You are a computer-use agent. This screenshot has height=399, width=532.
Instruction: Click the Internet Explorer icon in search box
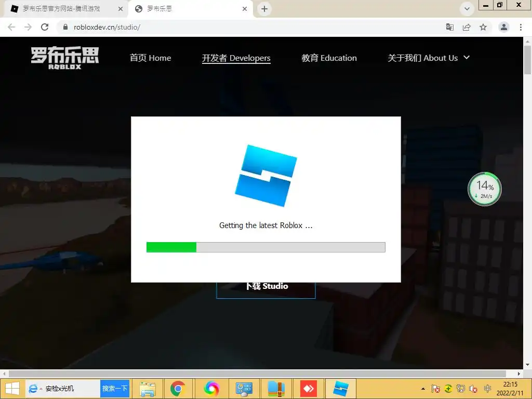coord(33,389)
